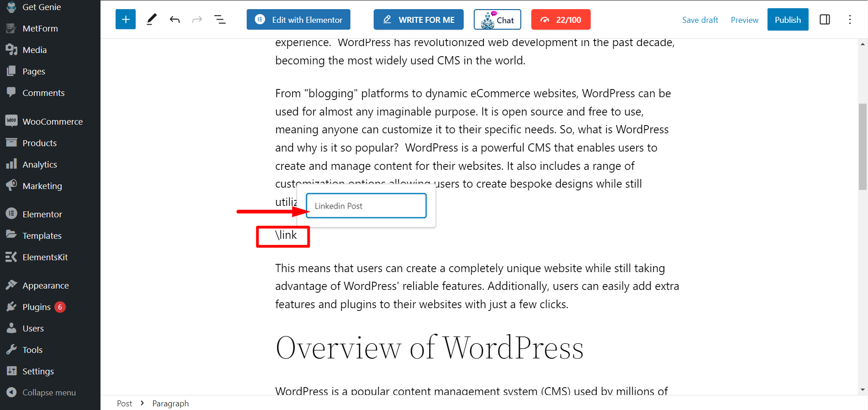This screenshot has height=410, width=868.
Task: Click the Appearance paintbrush icon
Action: point(11,285)
